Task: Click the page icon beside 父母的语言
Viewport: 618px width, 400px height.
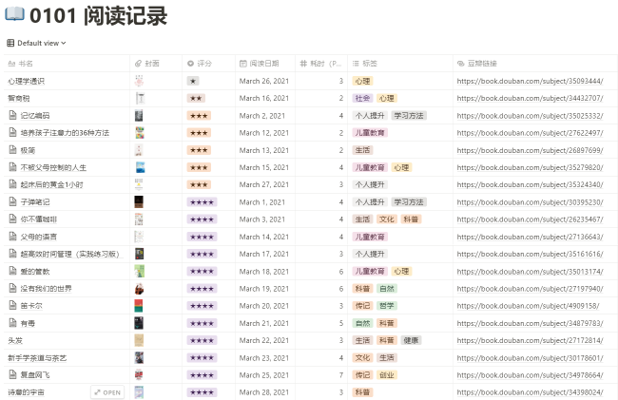Action: (13, 236)
